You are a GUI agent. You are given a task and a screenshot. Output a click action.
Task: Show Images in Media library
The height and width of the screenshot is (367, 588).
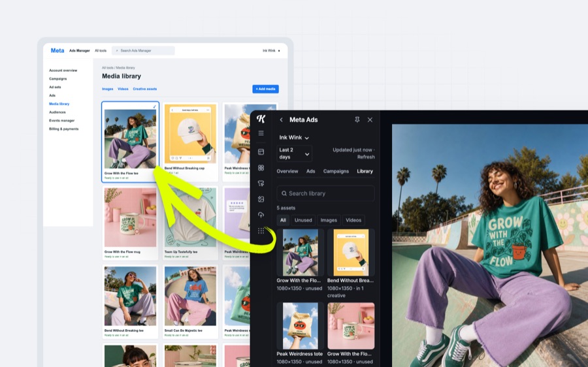pos(108,89)
